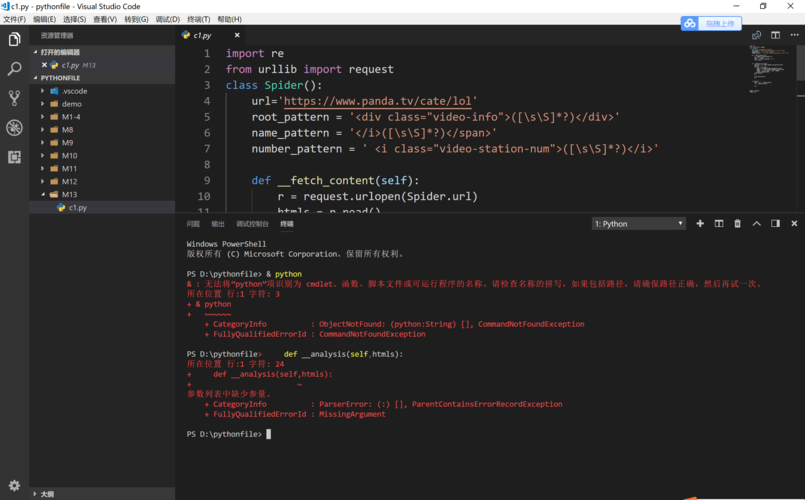Create a new terminal with plus icon

click(x=700, y=223)
